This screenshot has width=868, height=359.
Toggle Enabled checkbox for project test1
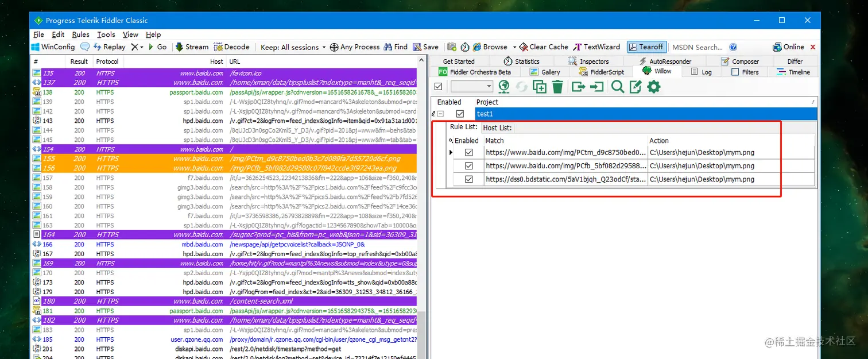tap(460, 114)
